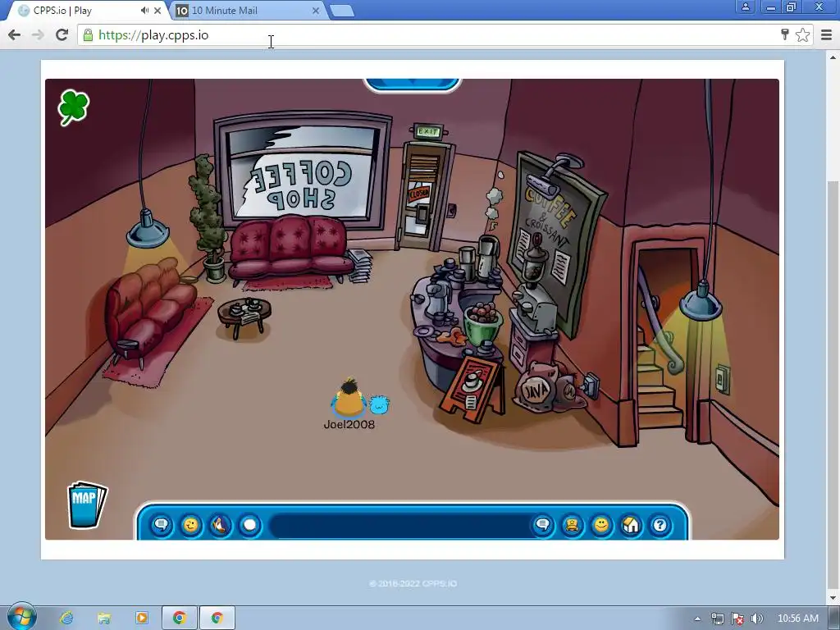Send message with right speech bubble icon
The image size is (840, 630).
pyautogui.click(x=543, y=524)
